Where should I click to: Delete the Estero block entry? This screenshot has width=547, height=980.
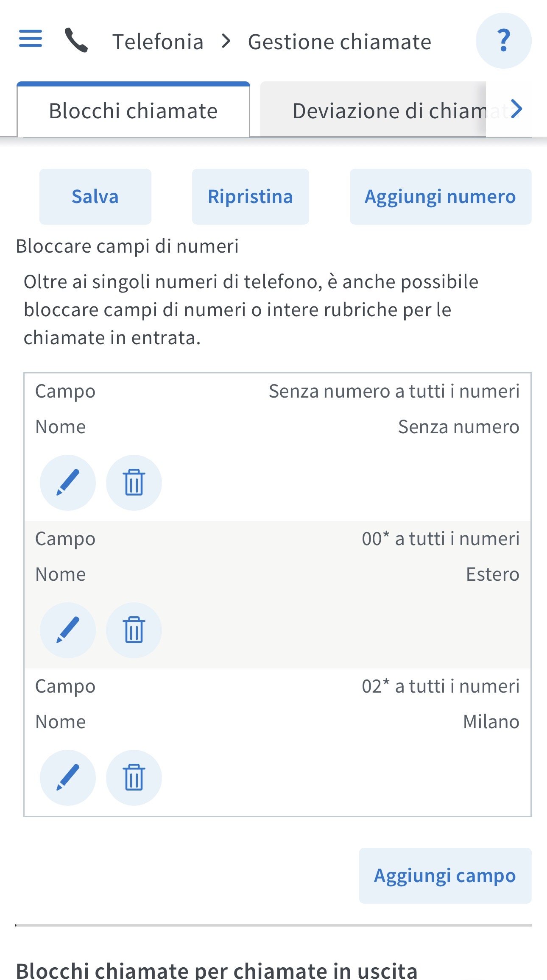coord(134,630)
